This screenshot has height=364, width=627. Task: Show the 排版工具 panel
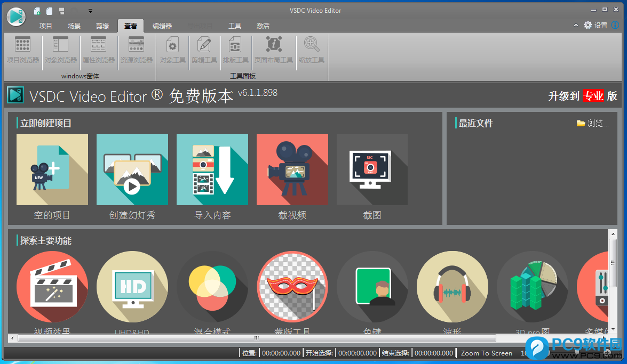coord(235,50)
